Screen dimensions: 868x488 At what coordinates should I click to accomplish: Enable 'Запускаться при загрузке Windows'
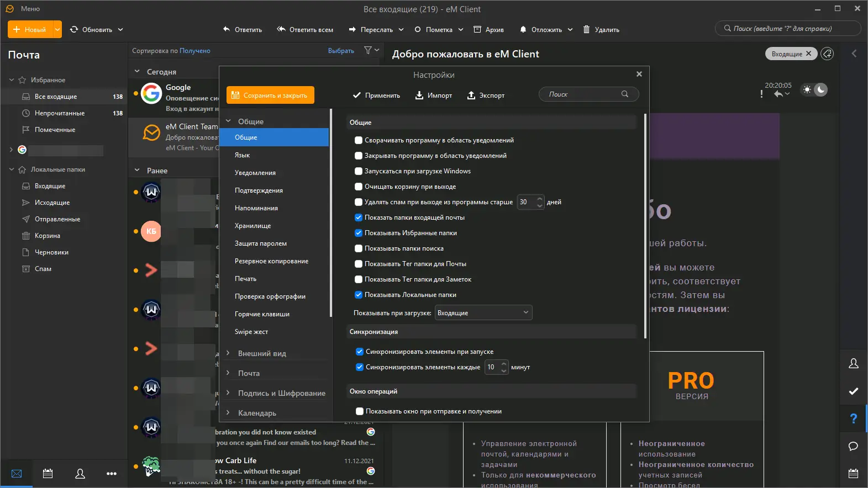359,171
